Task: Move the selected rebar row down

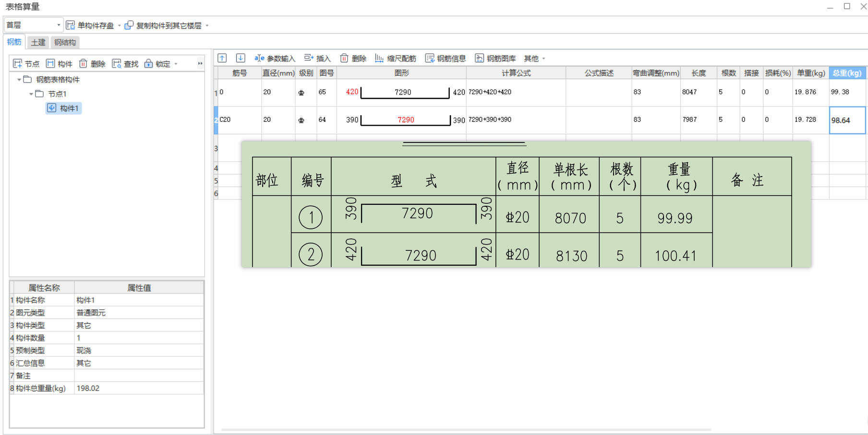Action: [241, 58]
